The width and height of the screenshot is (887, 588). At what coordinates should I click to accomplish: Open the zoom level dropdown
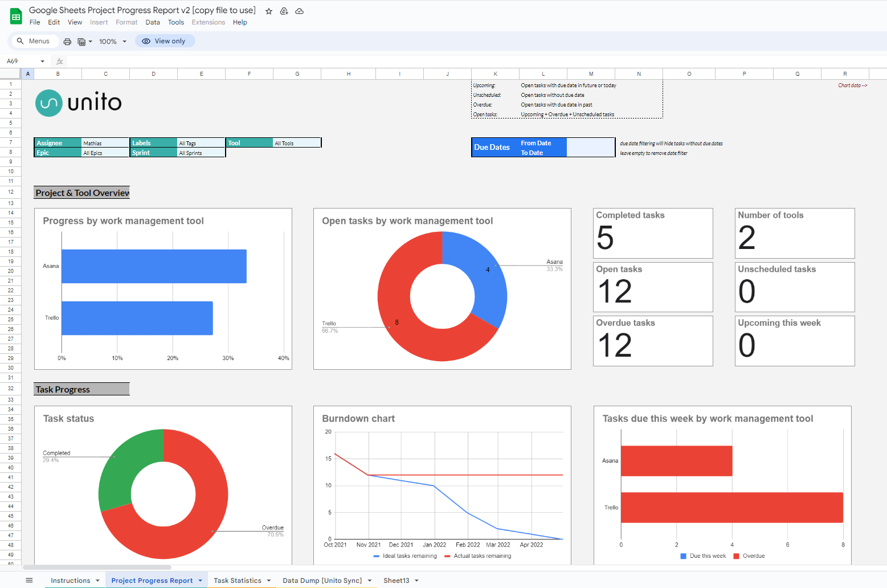[112, 41]
